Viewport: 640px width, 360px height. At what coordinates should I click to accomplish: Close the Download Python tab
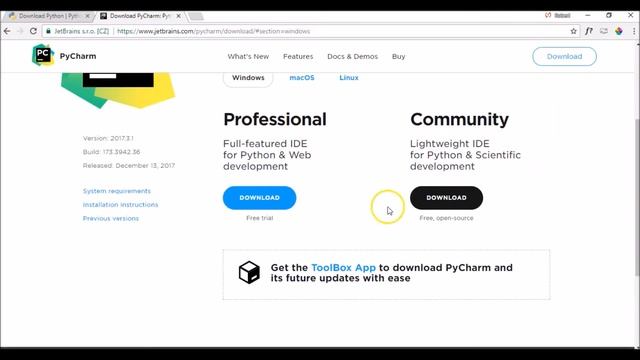(x=87, y=16)
